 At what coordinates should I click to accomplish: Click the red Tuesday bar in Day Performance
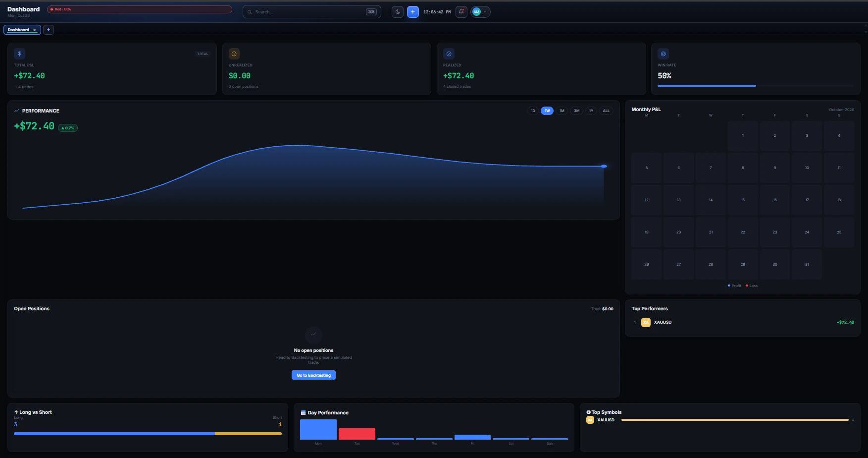pos(357,434)
